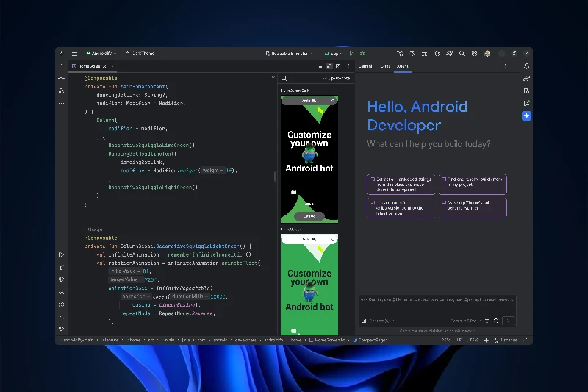588x392 pixels.
Task: Open the DarkTheme branch dropdown
Action: click(x=142, y=54)
